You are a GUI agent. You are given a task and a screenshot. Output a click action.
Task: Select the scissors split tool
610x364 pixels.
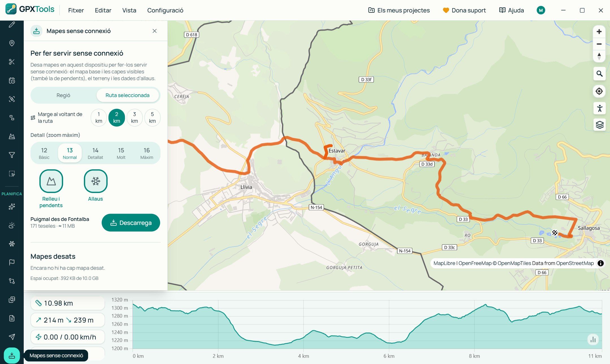(x=12, y=62)
